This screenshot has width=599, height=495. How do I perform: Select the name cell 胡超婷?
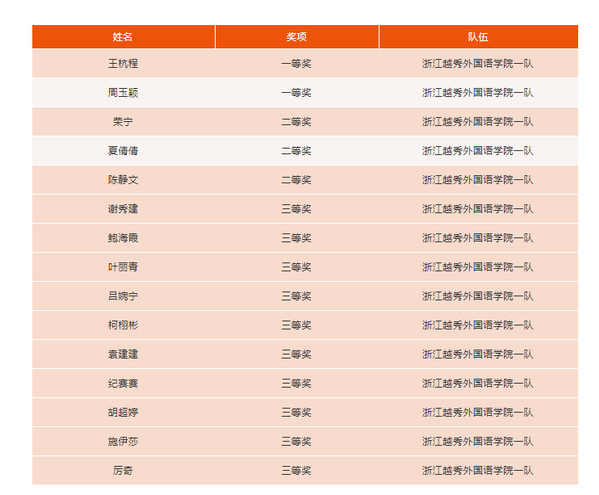123,412
